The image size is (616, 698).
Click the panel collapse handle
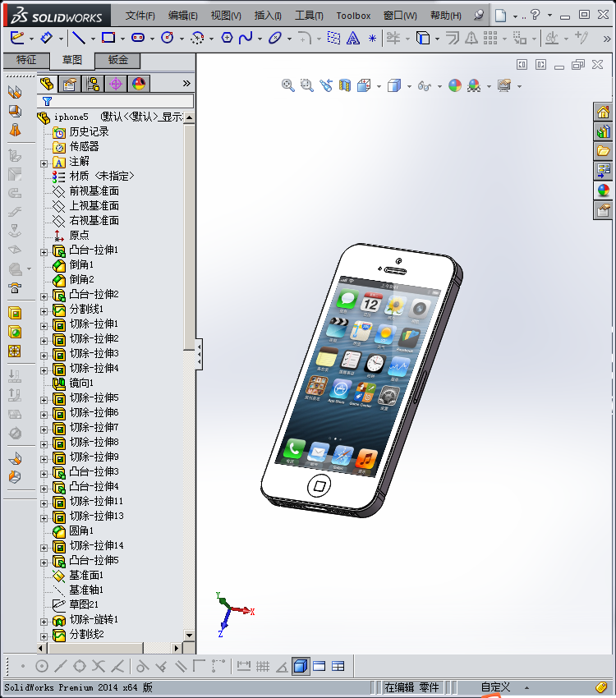coord(200,355)
